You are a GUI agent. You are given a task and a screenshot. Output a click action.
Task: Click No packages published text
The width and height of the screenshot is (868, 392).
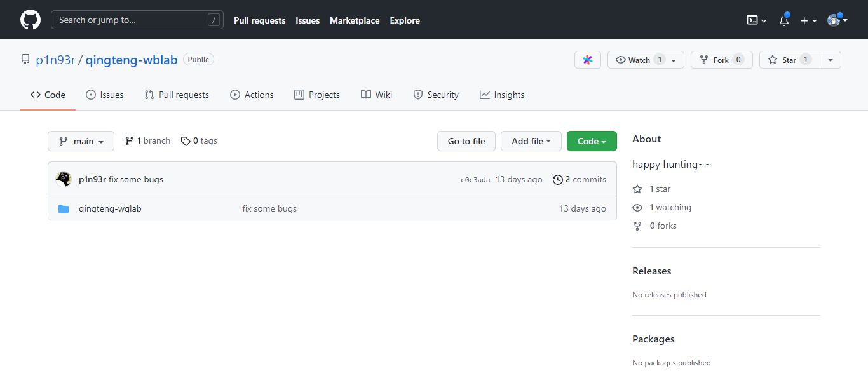pyautogui.click(x=672, y=363)
